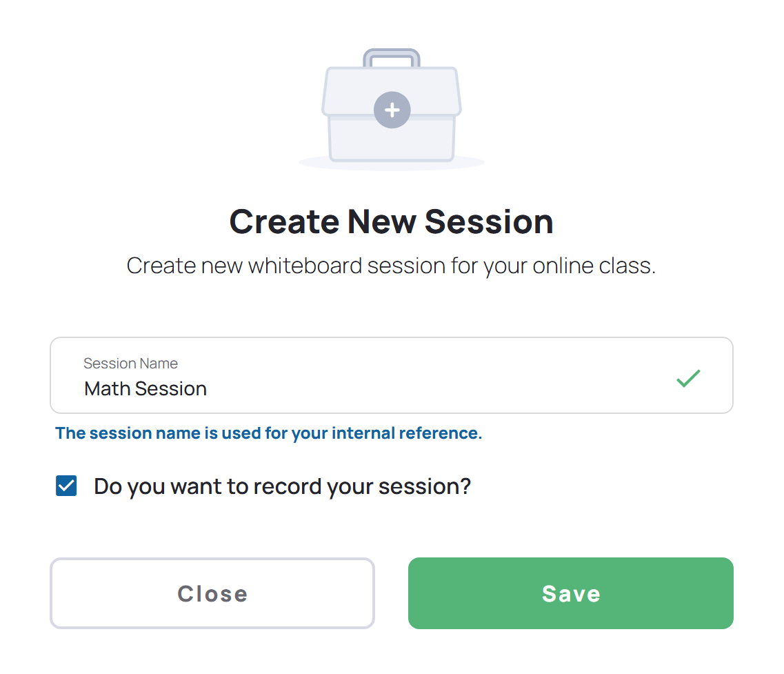Viewport: 784px width, 674px height.
Task: Click the green checkmark in Session Name field
Action: 689,378
